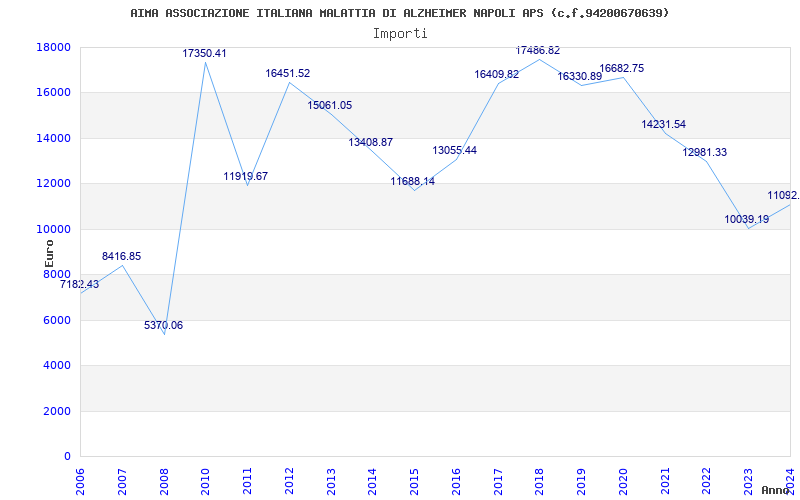Click the x-axis year label 2017
Viewport: 800px width, 500px height.
pos(498,482)
